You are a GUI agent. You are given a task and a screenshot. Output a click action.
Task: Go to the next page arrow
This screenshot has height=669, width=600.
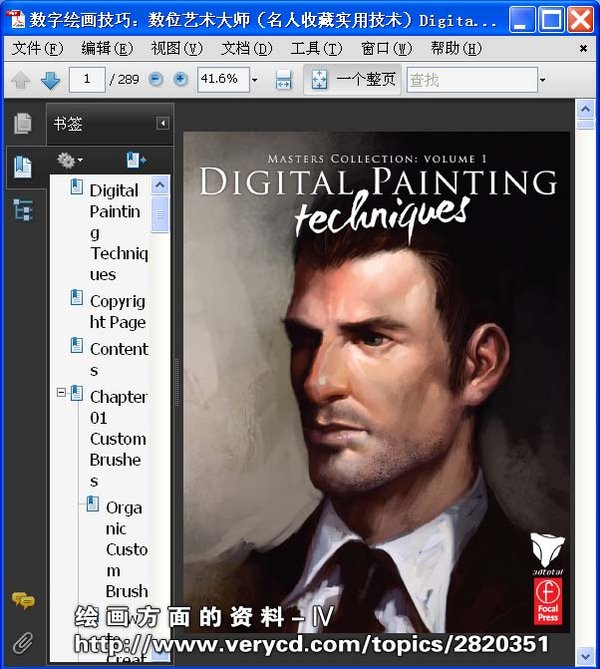50,80
